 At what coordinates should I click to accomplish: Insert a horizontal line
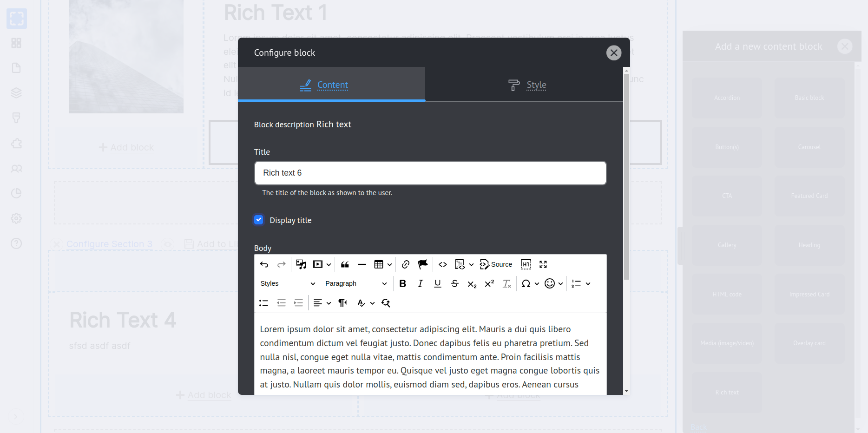[x=362, y=264]
